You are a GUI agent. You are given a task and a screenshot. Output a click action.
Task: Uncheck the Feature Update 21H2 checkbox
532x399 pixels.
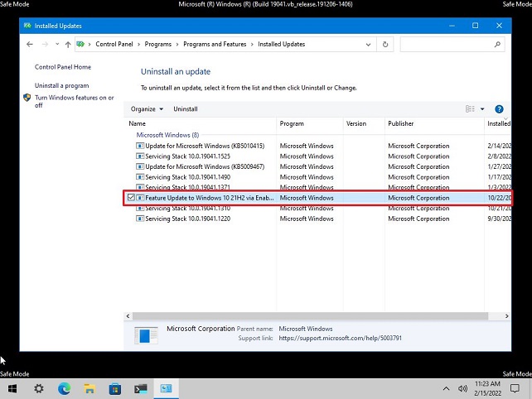(131, 198)
